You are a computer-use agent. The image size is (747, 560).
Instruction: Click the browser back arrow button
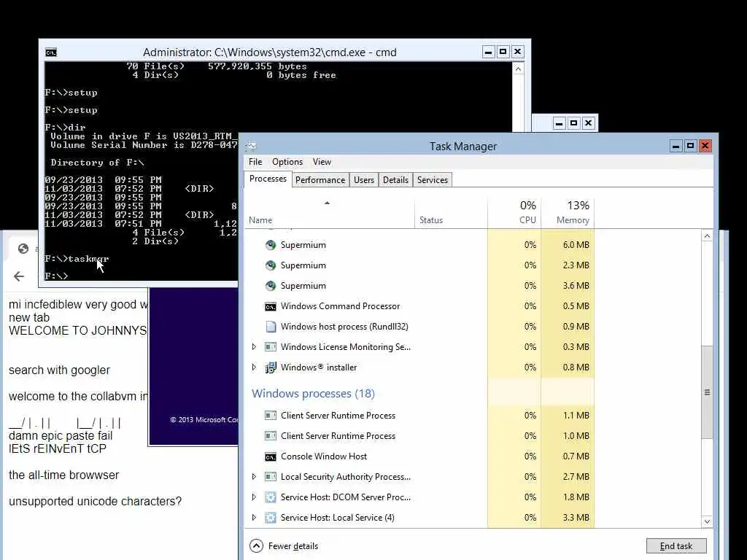18,276
